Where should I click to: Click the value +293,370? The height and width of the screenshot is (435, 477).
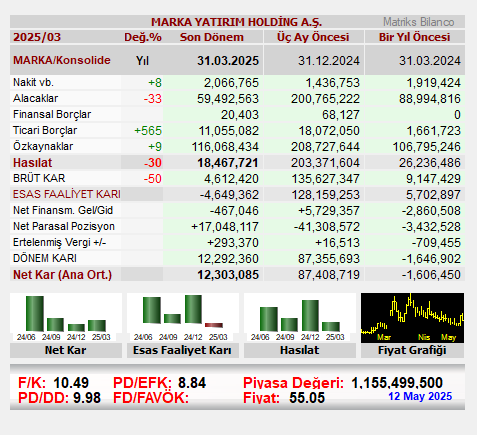[x=233, y=243]
